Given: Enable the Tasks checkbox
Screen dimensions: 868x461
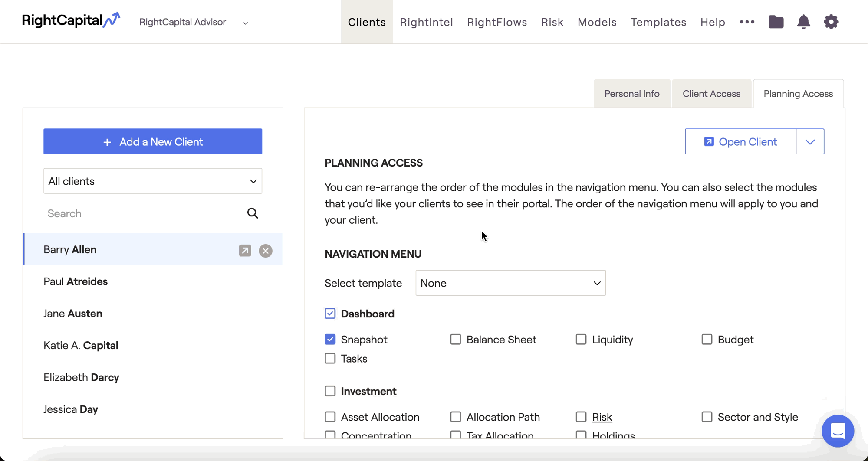Looking at the screenshot, I should pos(330,358).
